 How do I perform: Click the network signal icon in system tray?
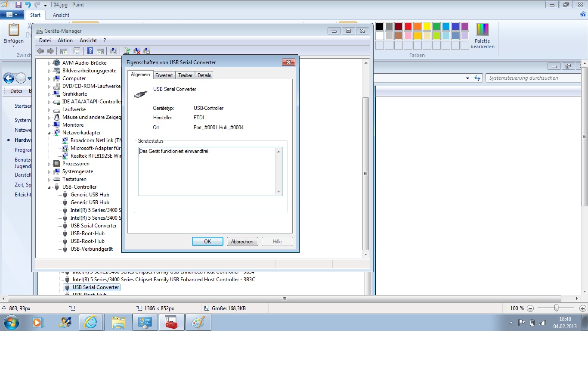(x=542, y=322)
